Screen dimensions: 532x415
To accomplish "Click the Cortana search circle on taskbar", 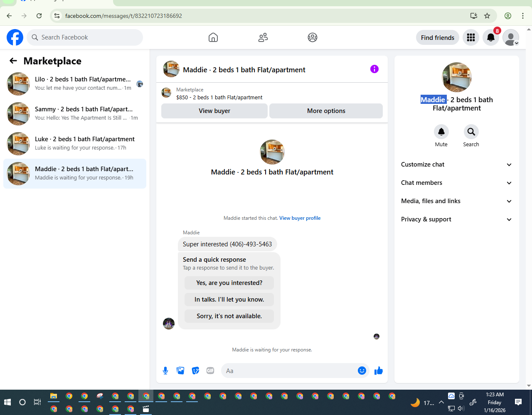I will (22, 402).
